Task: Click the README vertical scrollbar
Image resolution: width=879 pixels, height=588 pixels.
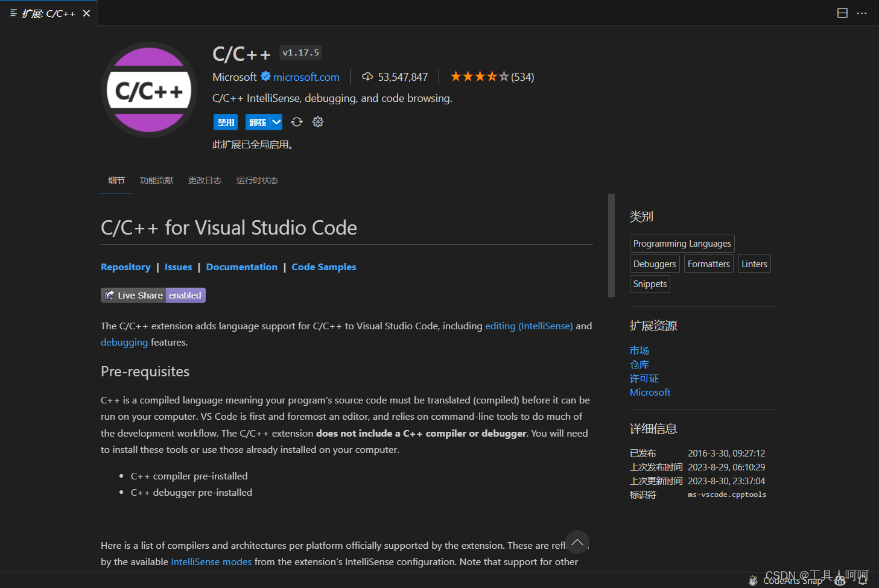Action: point(611,245)
